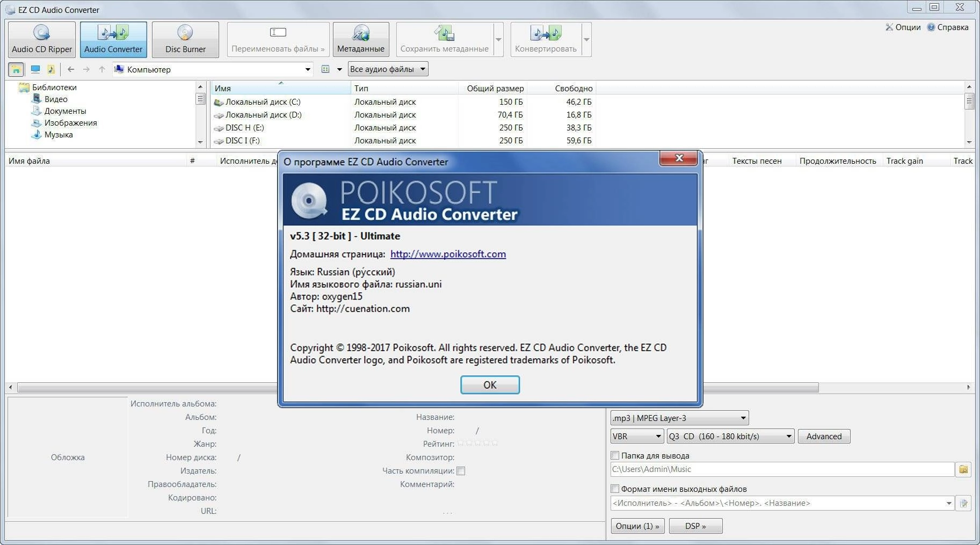Click Сохранить метаданные toolbar button
This screenshot has height=545, width=980.
click(x=445, y=40)
